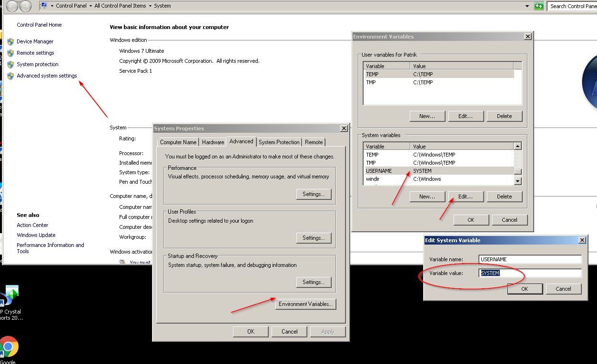Open the Remote tab
This screenshot has width=597, height=364.
pyautogui.click(x=314, y=142)
